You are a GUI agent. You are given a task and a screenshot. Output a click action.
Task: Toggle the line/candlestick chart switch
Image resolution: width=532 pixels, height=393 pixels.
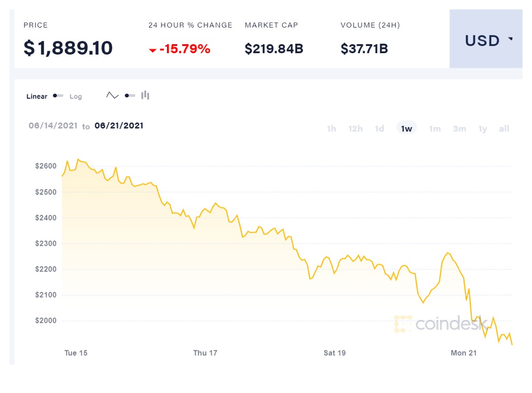click(x=130, y=95)
